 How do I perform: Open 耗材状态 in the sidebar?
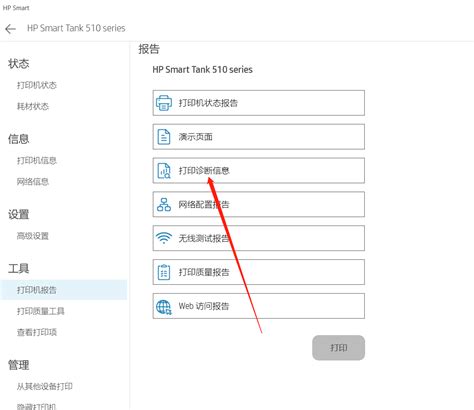(x=33, y=106)
